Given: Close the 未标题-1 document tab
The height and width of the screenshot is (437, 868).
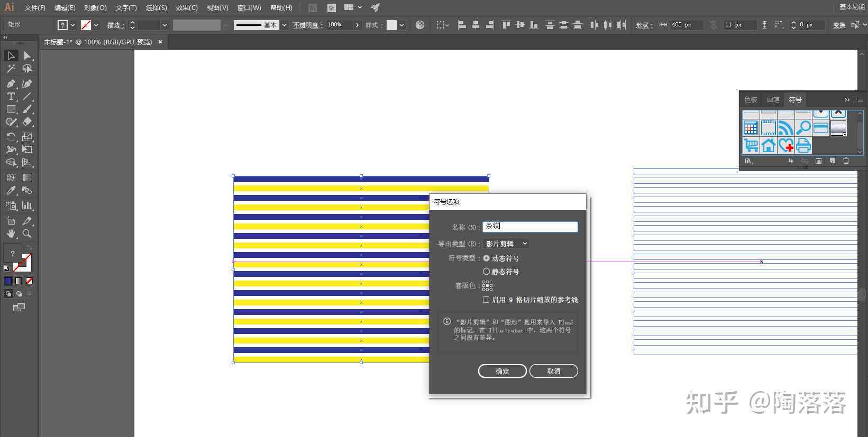Looking at the screenshot, I should pos(160,42).
